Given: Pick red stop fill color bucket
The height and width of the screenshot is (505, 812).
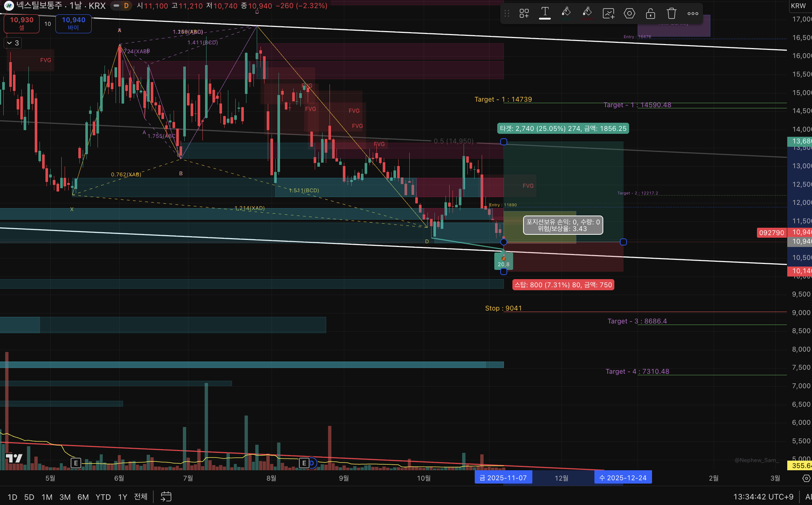Looking at the screenshot, I should coord(587,13).
